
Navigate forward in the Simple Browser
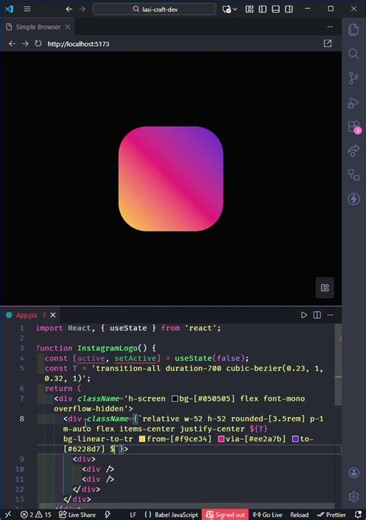25,44
